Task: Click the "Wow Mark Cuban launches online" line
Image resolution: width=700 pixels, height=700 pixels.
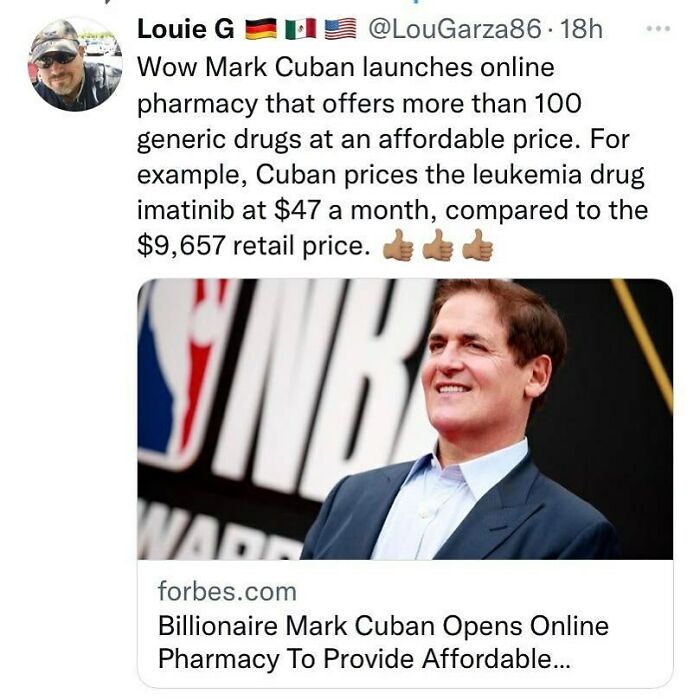Action: pos(346,67)
